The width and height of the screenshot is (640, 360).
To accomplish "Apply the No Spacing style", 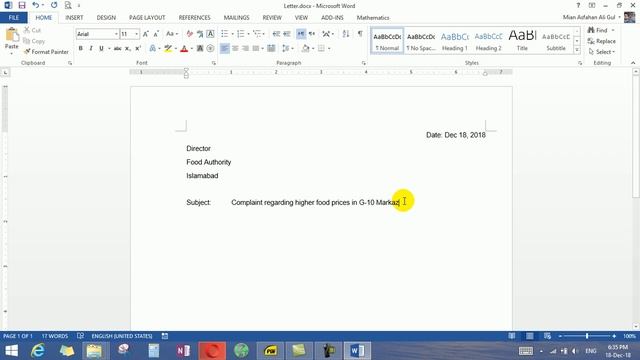I will [421, 41].
